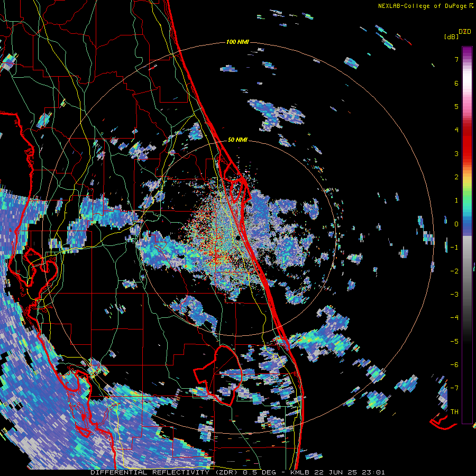This screenshot has width=476, height=476.
Task: Click the -1 value on the color scale
Action: [454, 248]
